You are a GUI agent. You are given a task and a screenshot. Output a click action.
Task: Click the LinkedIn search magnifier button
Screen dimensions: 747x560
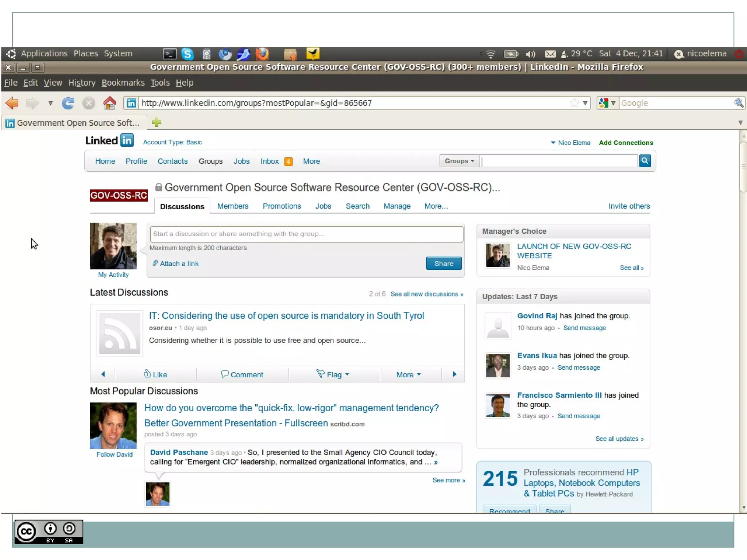(x=645, y=161)
